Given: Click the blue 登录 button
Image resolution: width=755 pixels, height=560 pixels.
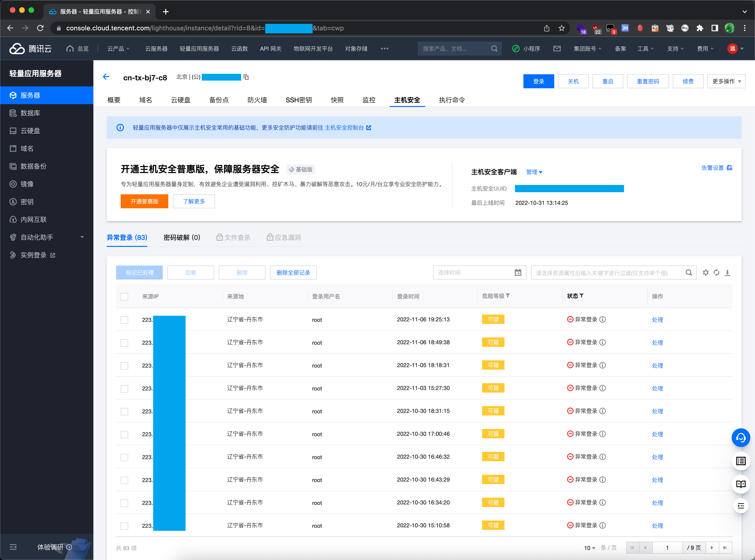Looking at the screenshot, I should tap(538, 81).
